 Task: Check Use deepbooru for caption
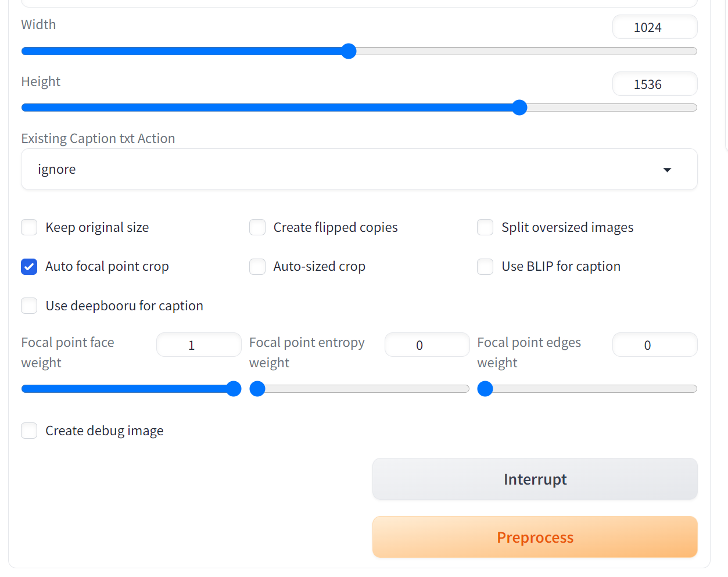29,306
